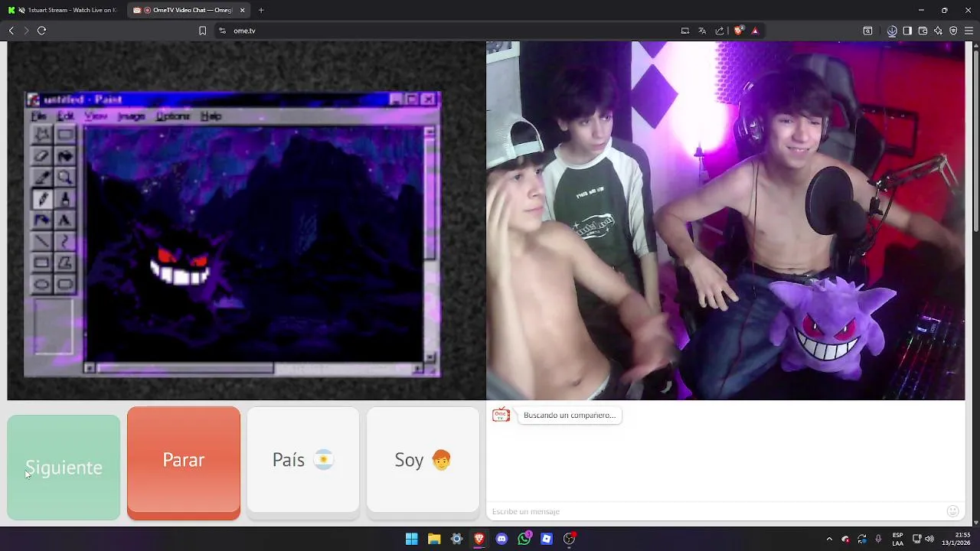Toggle the browser sidebar panel icon
The width and height of the screenshot is (980, 551).
pos(907,31)
